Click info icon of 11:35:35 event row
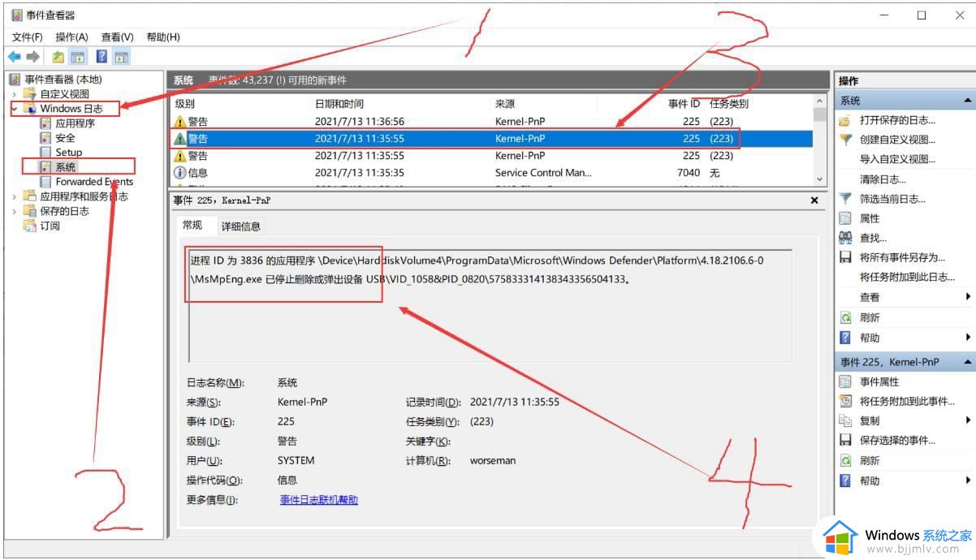Image resolution: width=976 pixels, height=560 pixels. coord(180,173)
